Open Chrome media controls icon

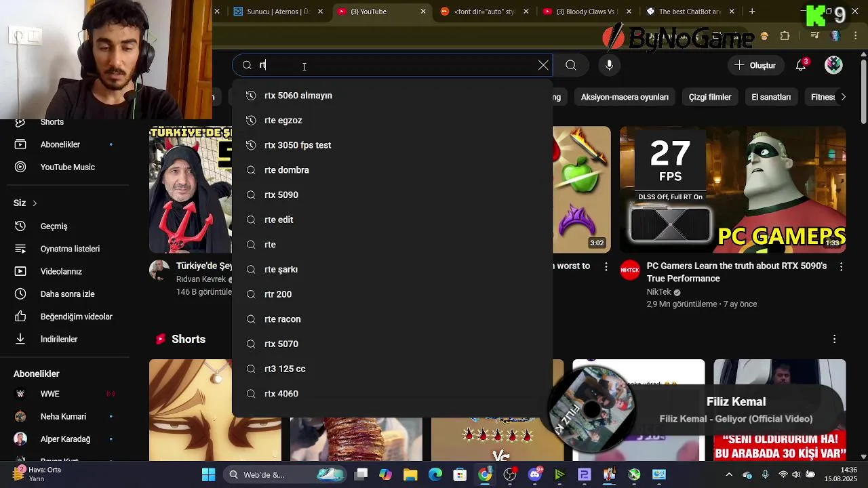[815, 36]
